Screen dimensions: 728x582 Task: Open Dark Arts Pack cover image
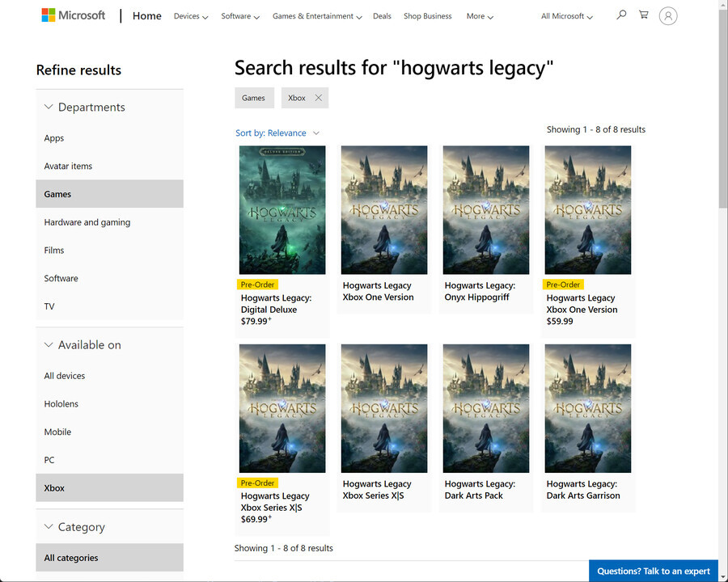(485, 408)
